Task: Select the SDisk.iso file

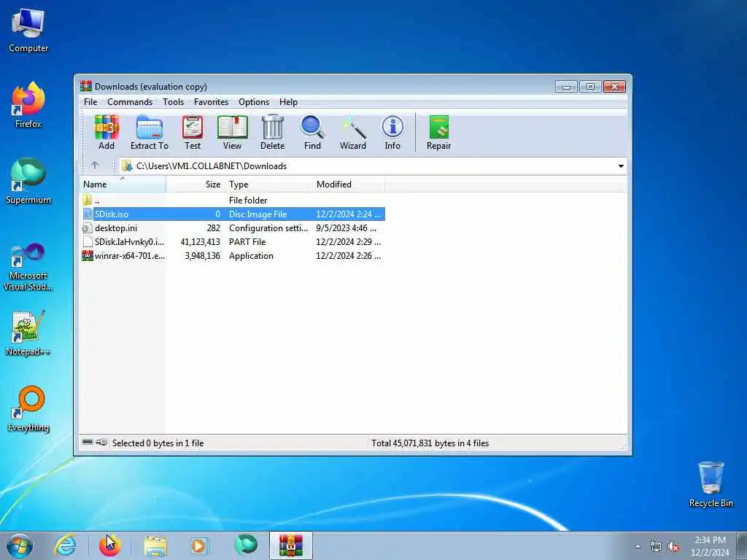Action: tap(233, 214)
